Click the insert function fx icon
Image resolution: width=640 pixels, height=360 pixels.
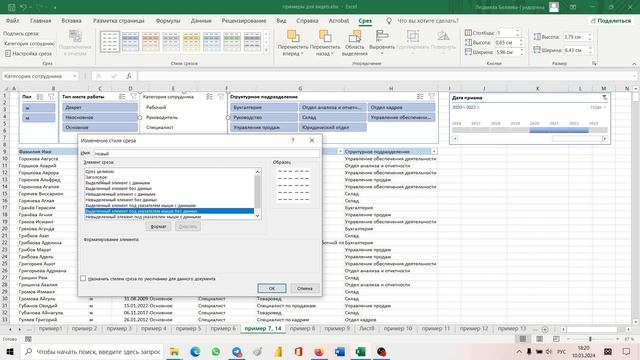point(129,76)
